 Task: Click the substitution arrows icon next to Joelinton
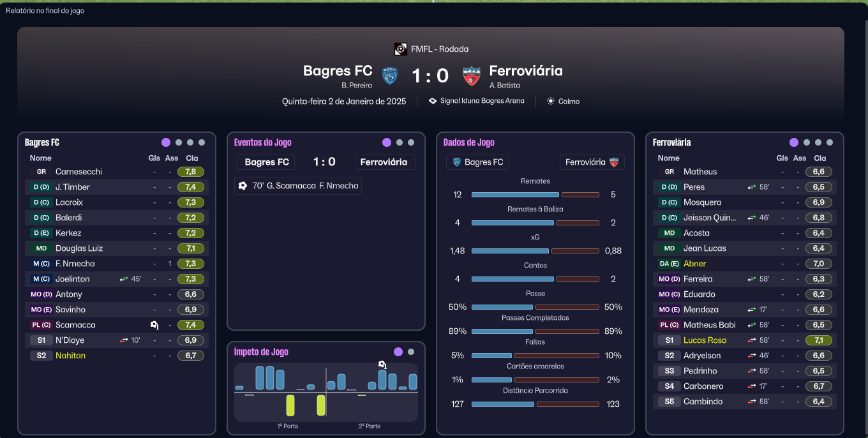(124, 279)
